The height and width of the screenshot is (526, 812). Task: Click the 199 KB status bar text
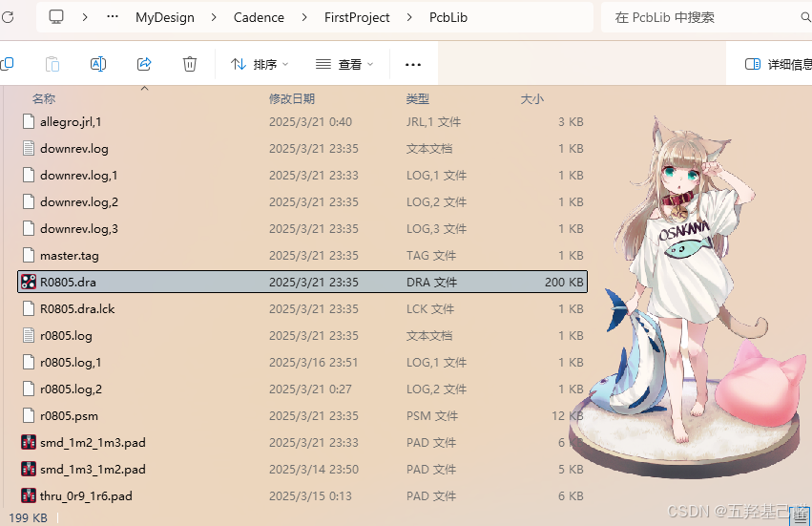[x=28, y=517]
